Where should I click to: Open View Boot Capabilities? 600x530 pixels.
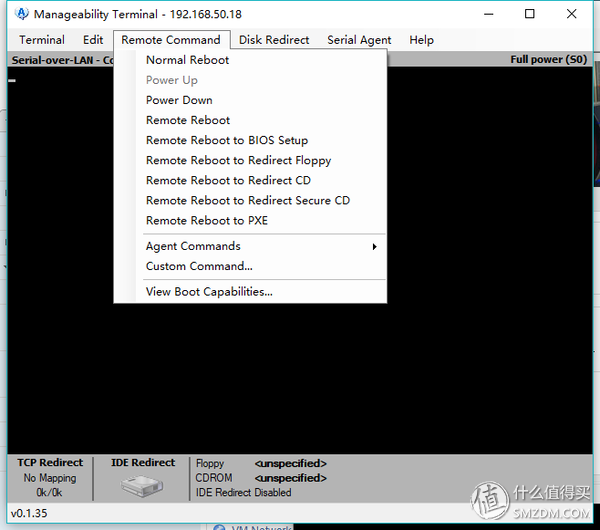(209, 292)
